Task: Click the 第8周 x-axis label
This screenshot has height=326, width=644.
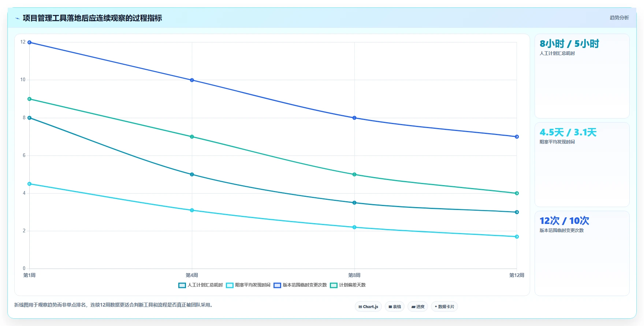Action: pos(354,275)
